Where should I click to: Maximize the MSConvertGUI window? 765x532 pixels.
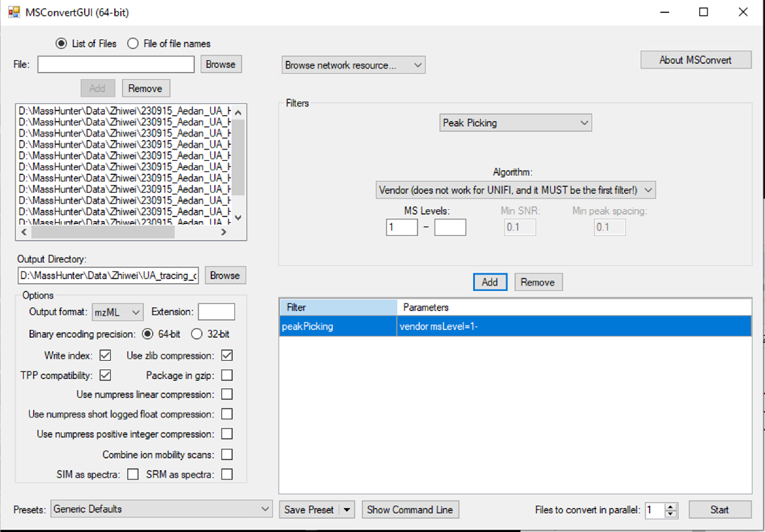tap(704, 12)
